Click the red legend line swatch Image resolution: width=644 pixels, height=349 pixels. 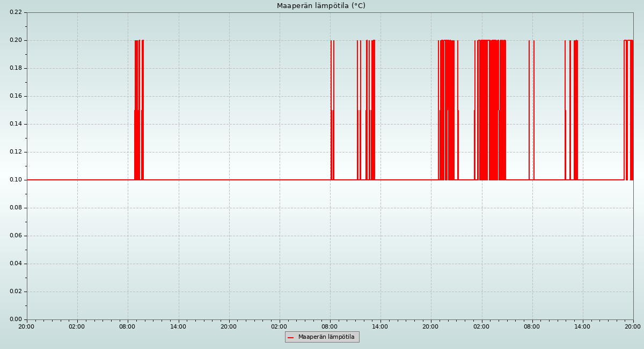point(290,337)
